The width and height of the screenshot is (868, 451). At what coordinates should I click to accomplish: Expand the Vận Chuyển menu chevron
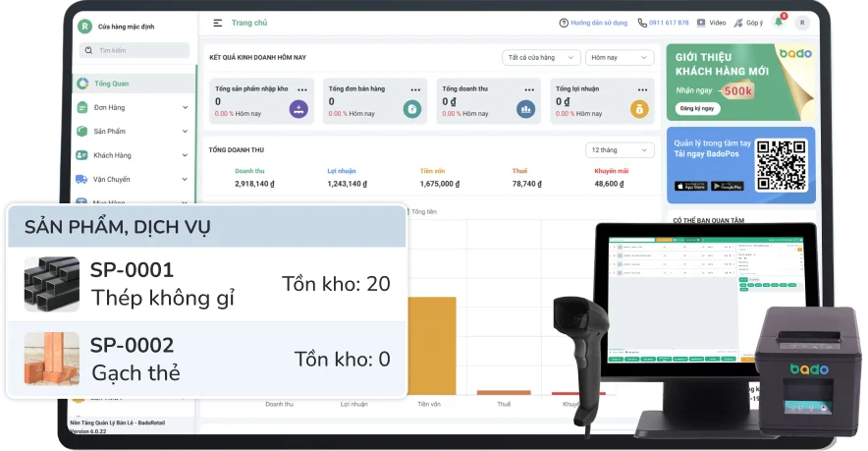(x=185, y=179)
